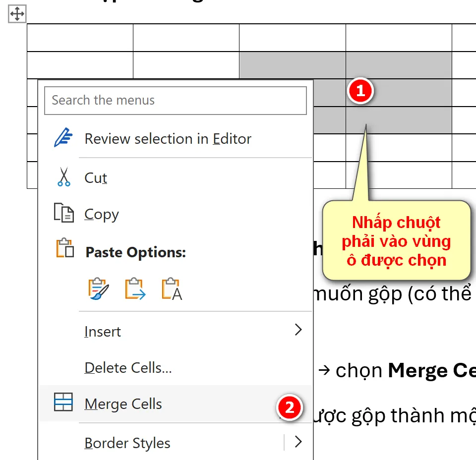This screenshot has height=460, width=476.
Task: Expand the Insert submenu chevron
Action: [x=298, y=330]
